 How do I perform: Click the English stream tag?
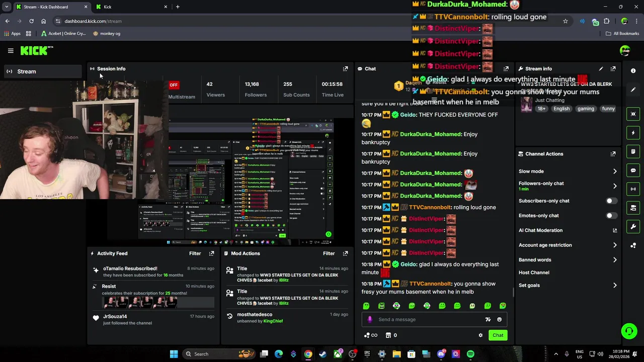pyautogui.click(x=561, y=109)
